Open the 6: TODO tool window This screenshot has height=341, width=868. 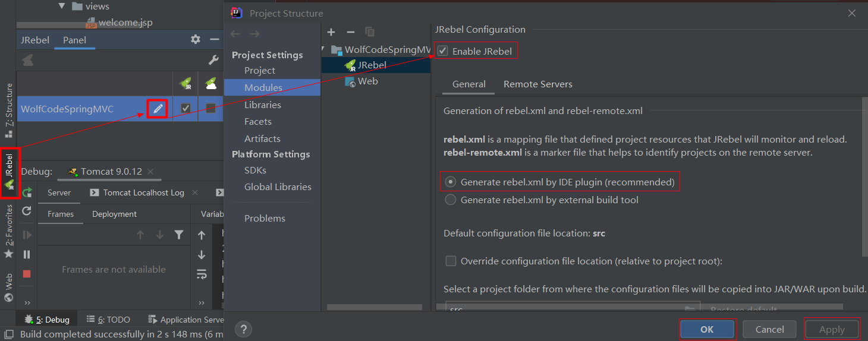coord(108,320)
